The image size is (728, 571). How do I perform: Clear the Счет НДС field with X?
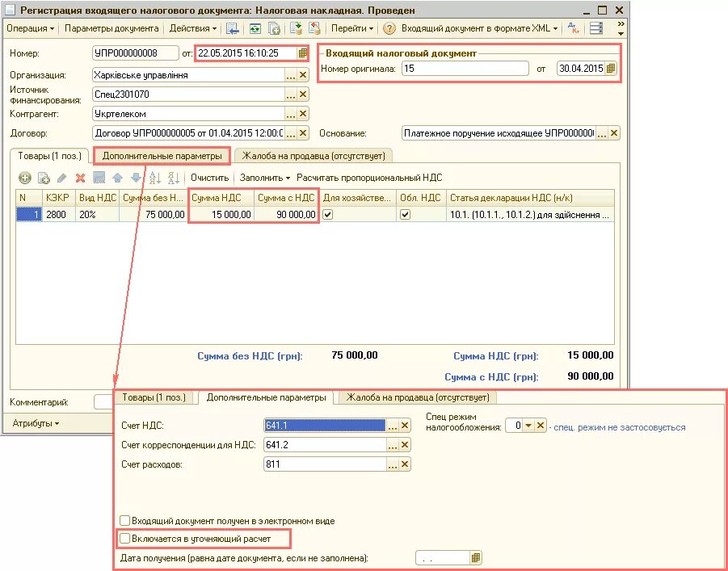pyautogui.click(x=404, y=426)
